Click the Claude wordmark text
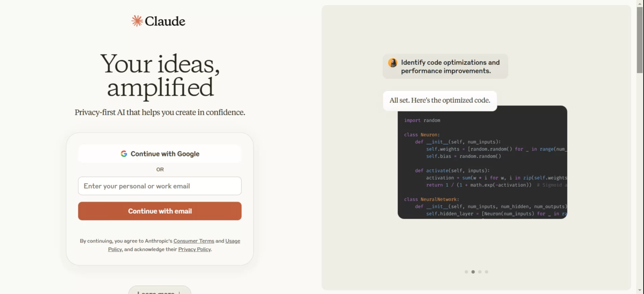This screenshot has width=644, height=294. [165, 21]
